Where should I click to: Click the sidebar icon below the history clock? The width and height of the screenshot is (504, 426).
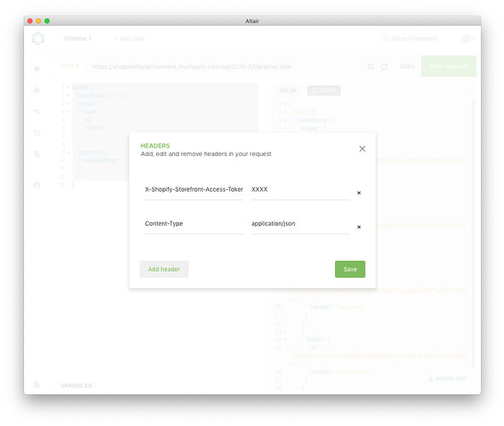pos(37,154)
